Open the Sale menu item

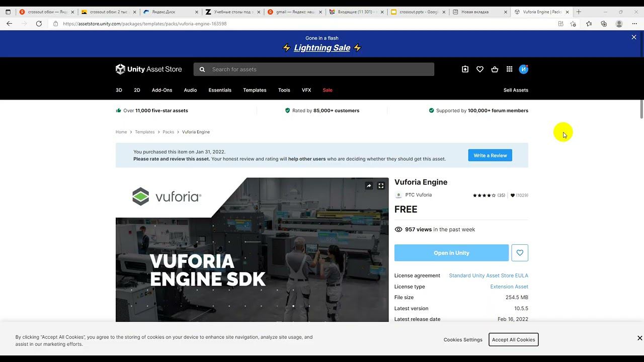[x=328, y=90]
